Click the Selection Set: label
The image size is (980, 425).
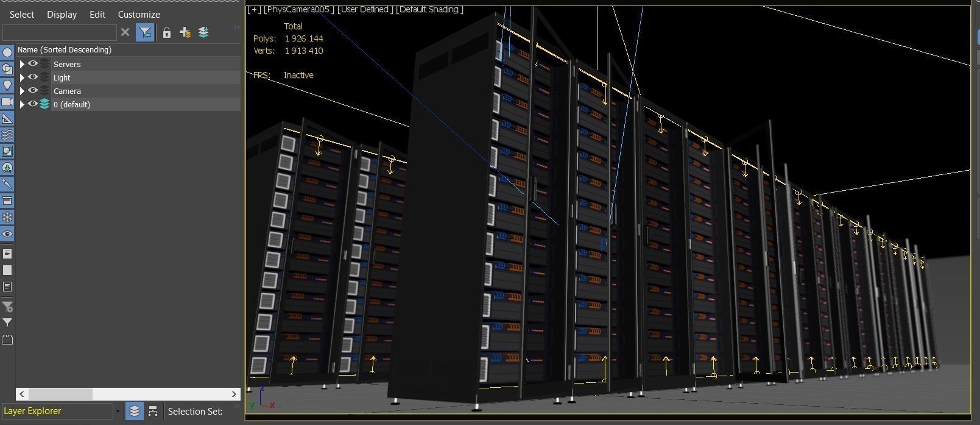[x=196, y=412]
